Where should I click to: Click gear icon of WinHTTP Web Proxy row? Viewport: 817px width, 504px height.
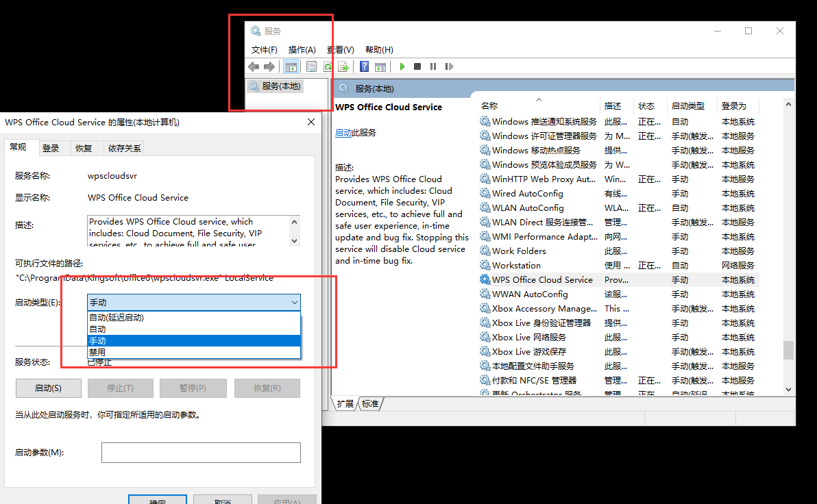[485, 179]
